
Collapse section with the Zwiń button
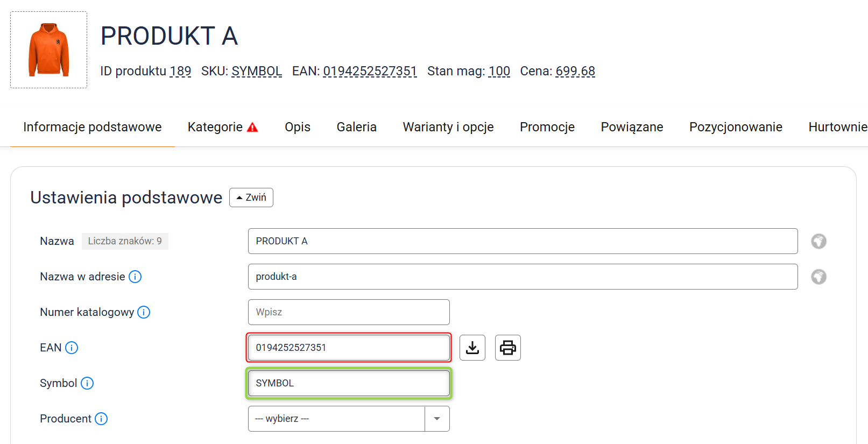[251, 198]
